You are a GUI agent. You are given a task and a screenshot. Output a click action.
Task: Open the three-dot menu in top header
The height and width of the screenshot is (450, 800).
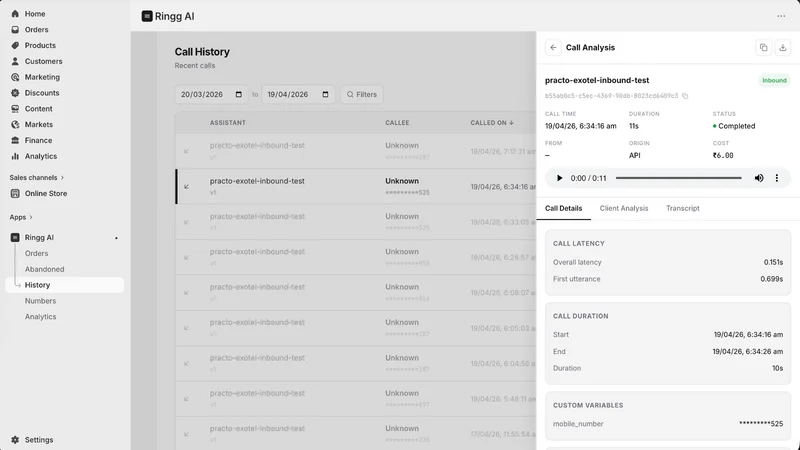[x=781, y=16]
